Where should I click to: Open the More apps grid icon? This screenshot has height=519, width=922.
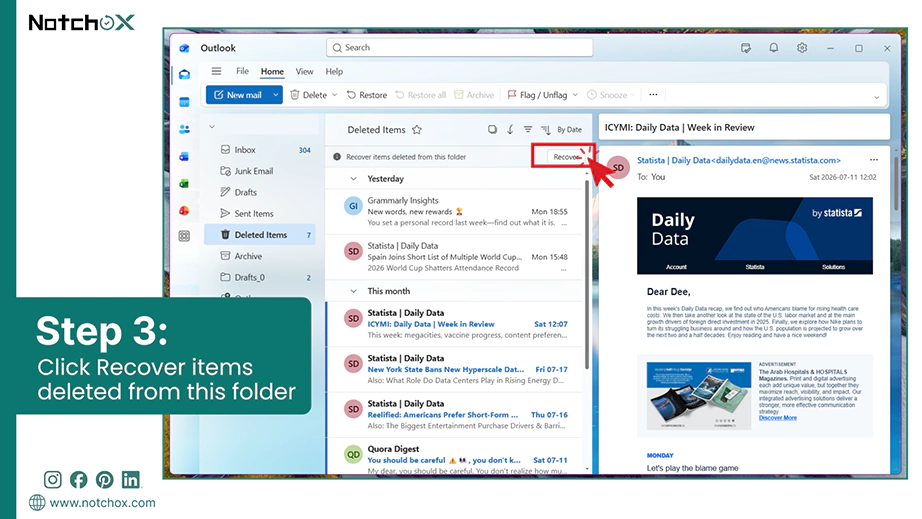185,236
